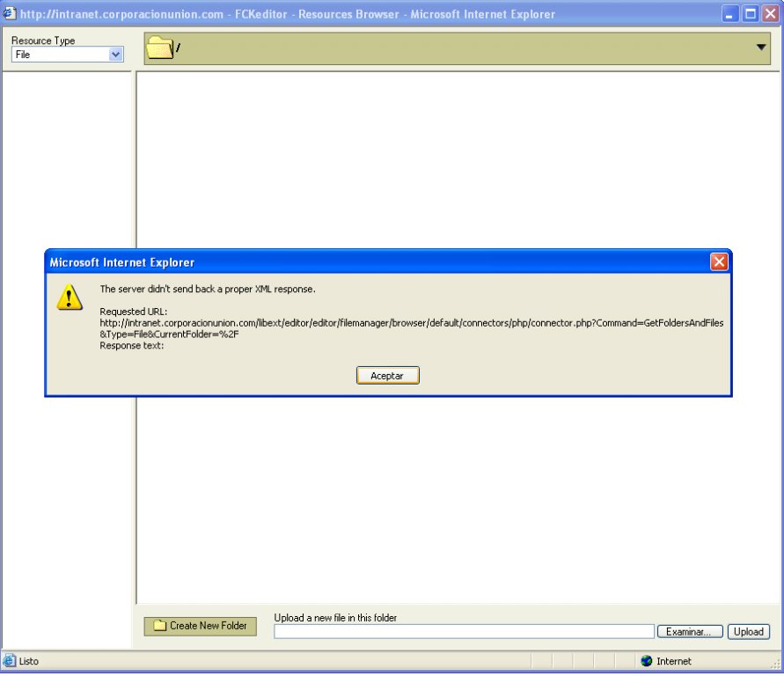
Task: Click the Listo status bar page icon
Action: pos(9,660)
